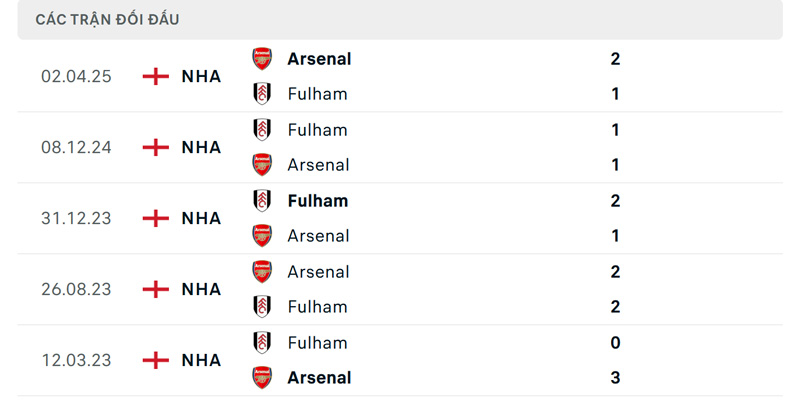Click the Fulham crest in the 31.12.23 match
800x400 pixels.
(262, 201)
